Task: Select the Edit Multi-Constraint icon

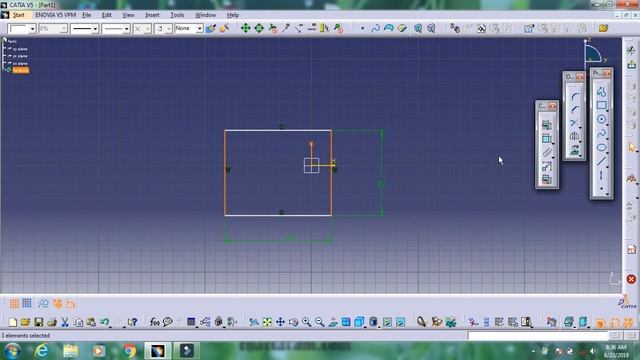Action: (x=547, y=180)
